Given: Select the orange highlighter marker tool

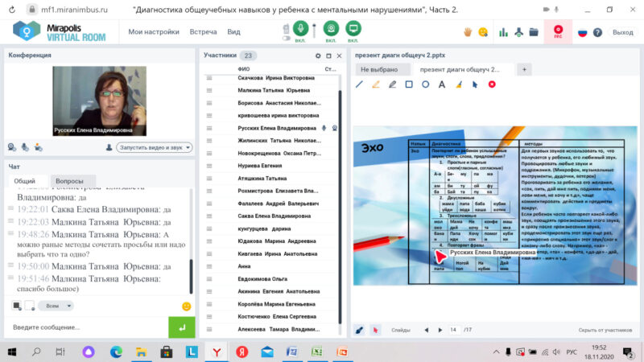Looking at the screenshot, I should [376, 84].
